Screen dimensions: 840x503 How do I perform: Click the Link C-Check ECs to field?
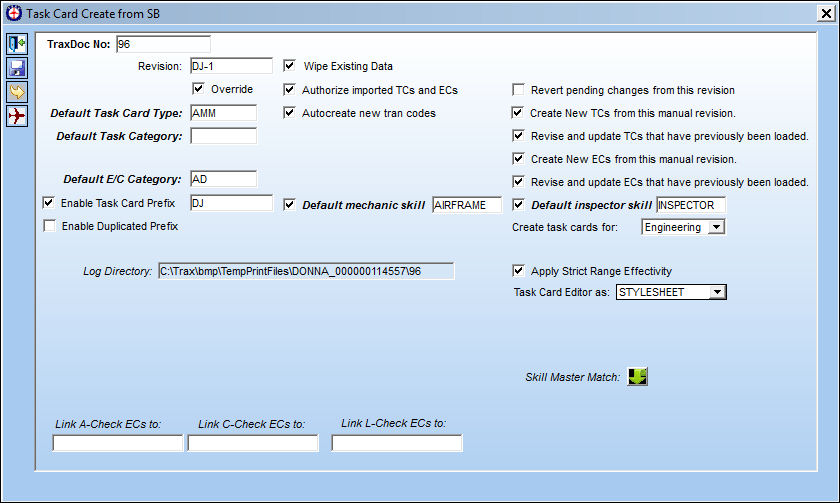pos(253,443)
